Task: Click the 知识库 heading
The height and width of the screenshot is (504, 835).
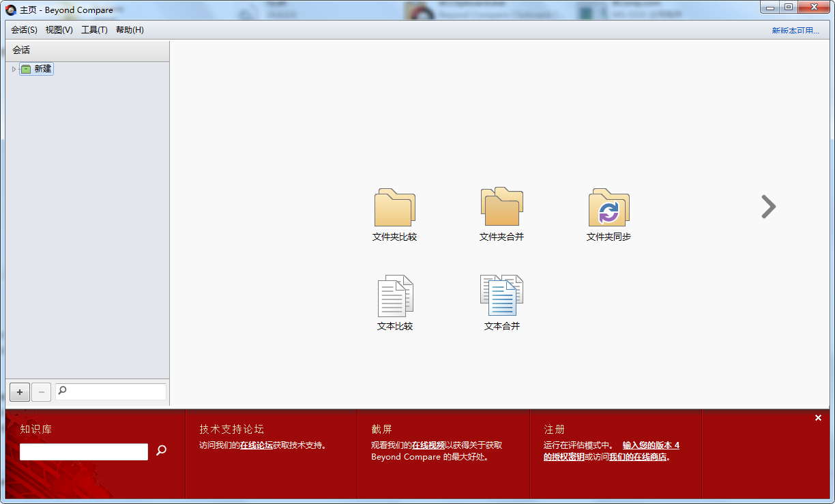Action: 36,430
